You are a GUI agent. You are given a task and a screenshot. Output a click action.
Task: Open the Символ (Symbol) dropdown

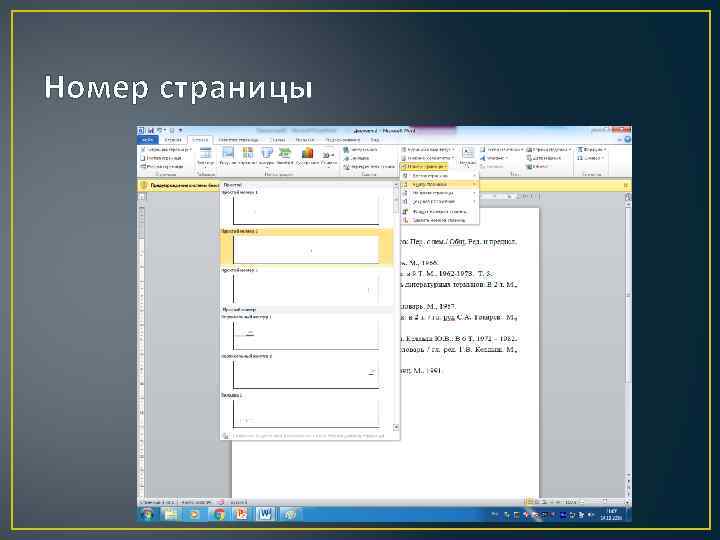point(590,158)
